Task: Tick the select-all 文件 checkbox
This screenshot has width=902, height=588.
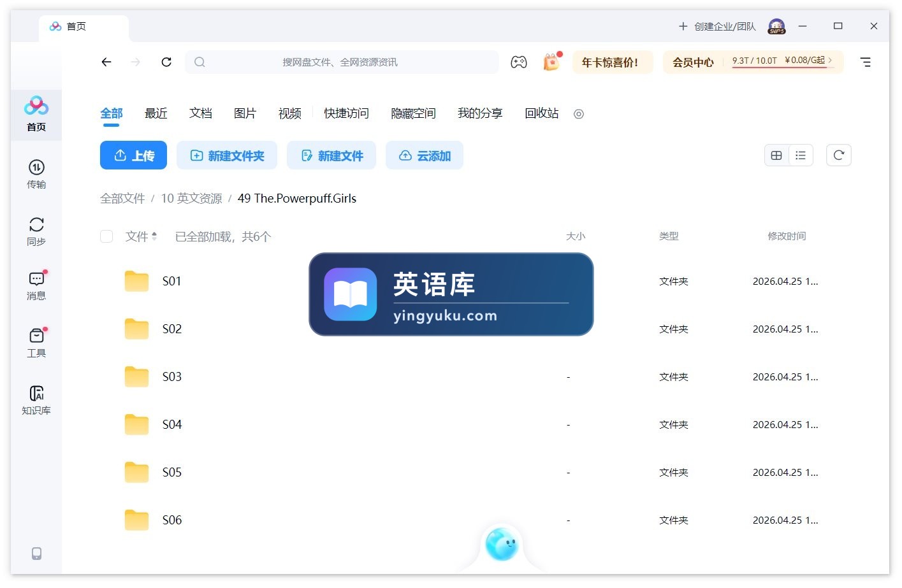Action: click(x=106, y=236)
